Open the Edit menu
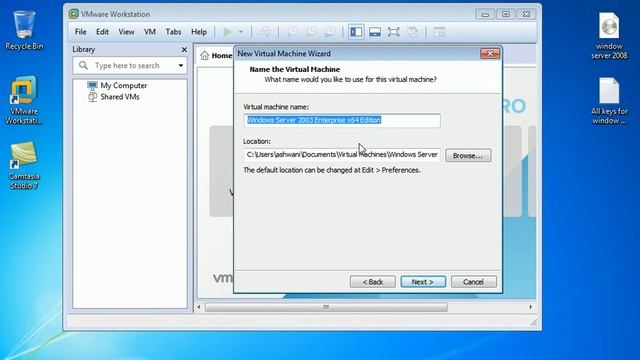This screenshot has width=640, height=360. [x=102, y=32]
